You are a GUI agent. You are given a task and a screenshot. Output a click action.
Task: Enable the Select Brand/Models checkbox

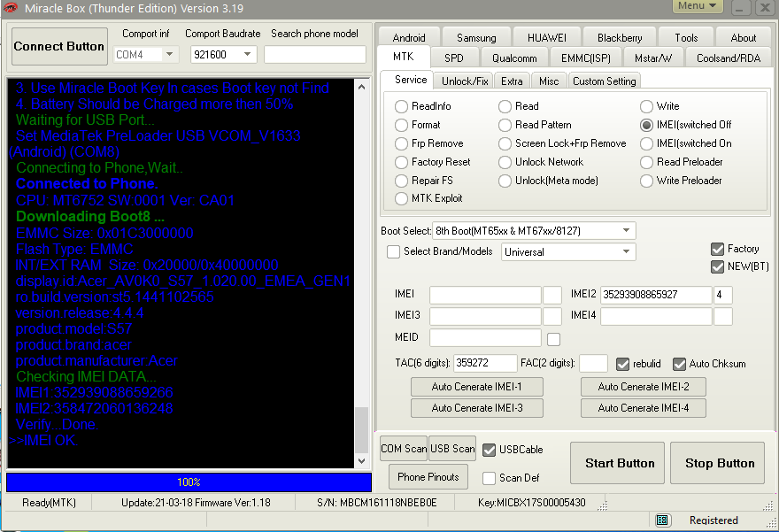pyautogui.click(x=393, y=251)
